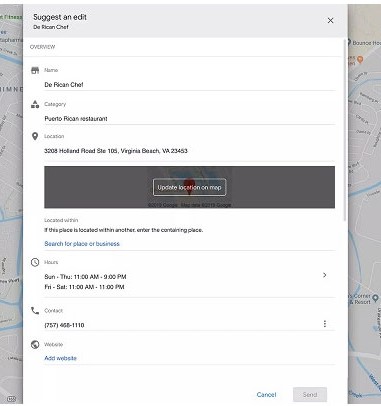Edit the Puerto Rican restaurant category field
The image size is (381, 406).
[190, 119]
